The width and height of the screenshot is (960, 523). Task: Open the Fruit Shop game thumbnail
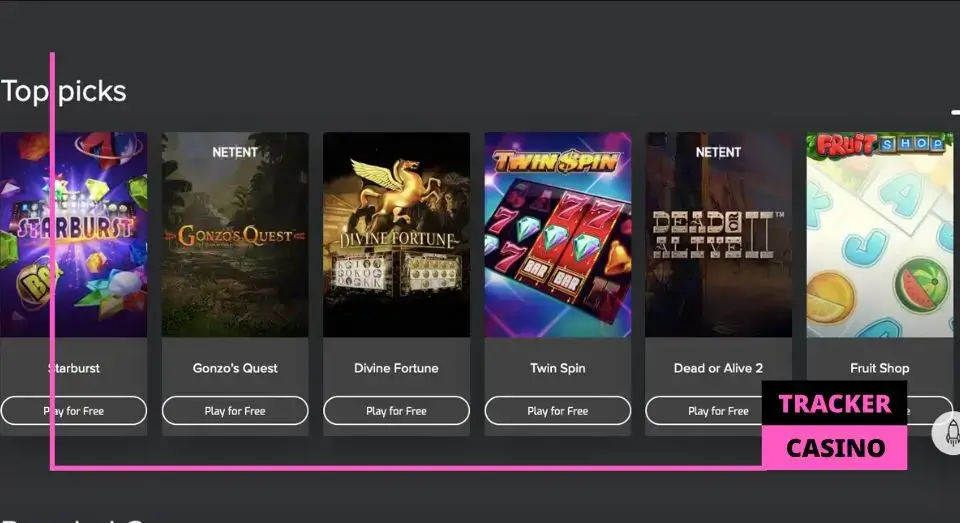pos(880,235)
